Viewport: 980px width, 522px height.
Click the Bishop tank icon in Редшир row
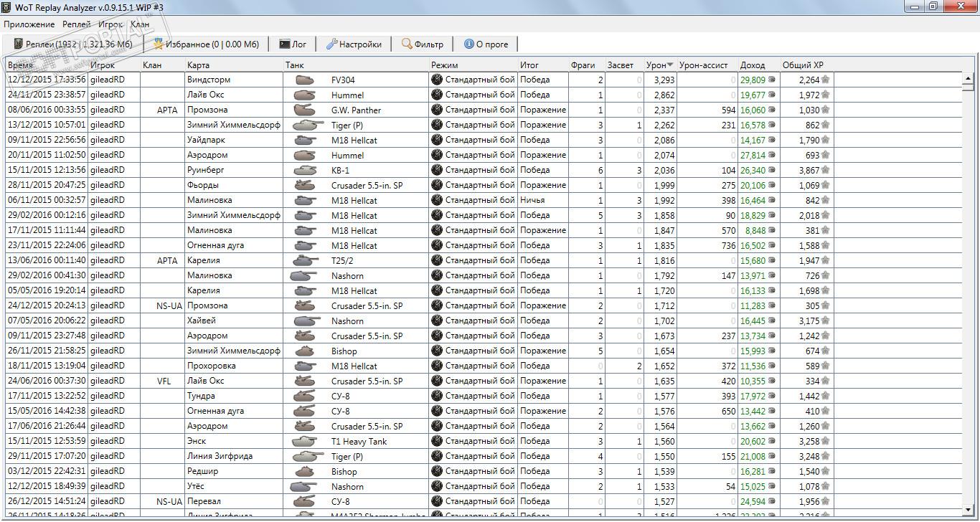(x=305, y=472)
